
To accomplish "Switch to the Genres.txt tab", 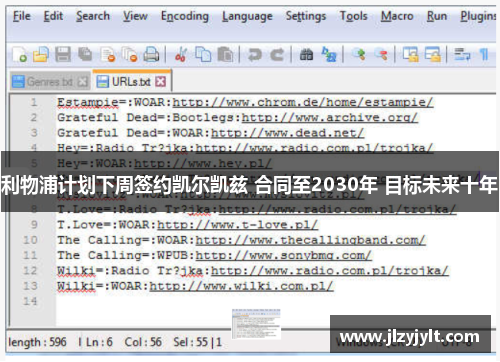I will tap(49, 82).
